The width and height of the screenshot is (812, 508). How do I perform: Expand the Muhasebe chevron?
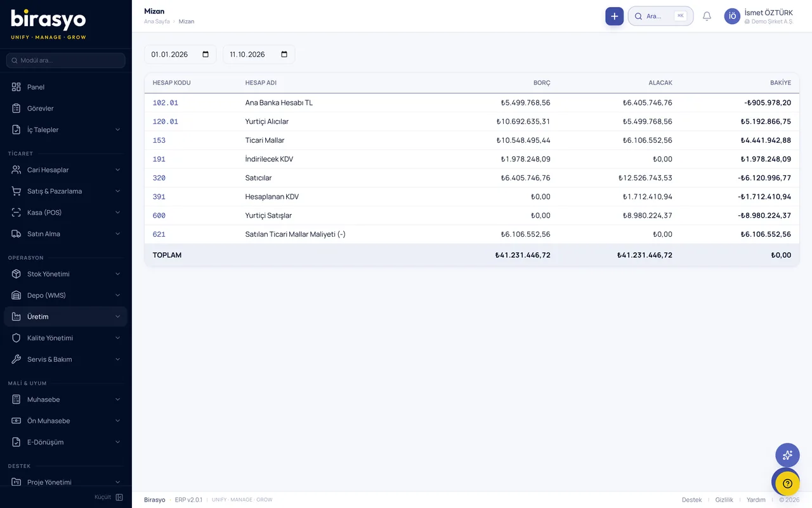tap(117, 399)
